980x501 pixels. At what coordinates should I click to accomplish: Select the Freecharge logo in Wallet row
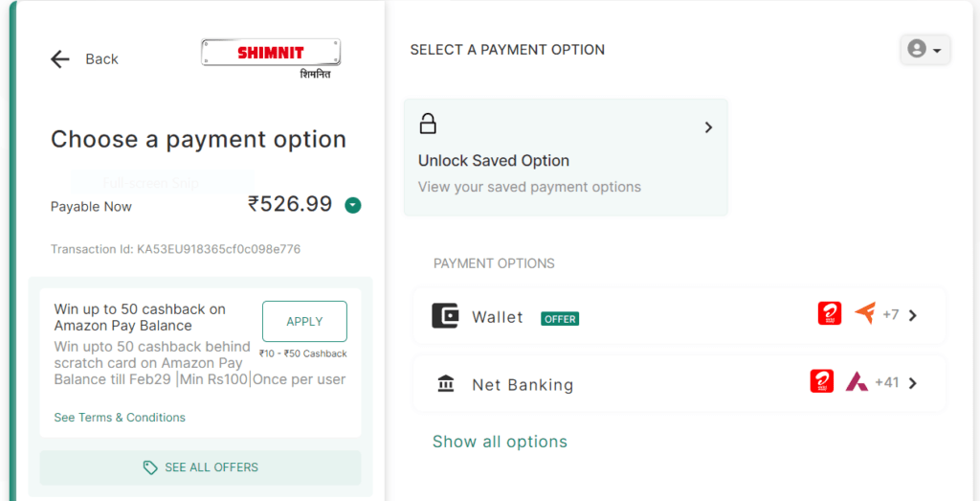click(x=865, y=312)
